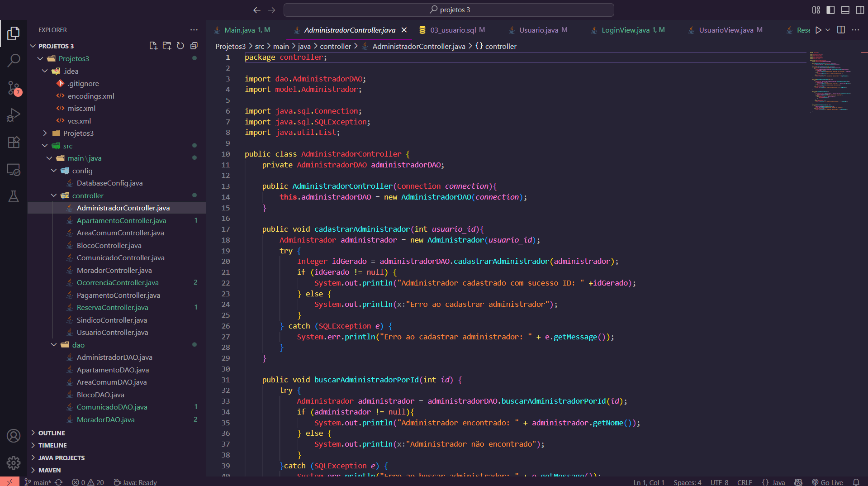Go to line via Ln 1, Col 1
This screenshot has width=868, height=486.
pos(649,482)
